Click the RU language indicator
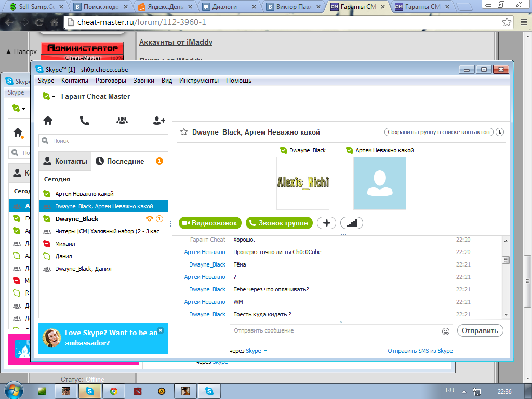Viewport: 532px width, 399px height. tap(450, 390)
